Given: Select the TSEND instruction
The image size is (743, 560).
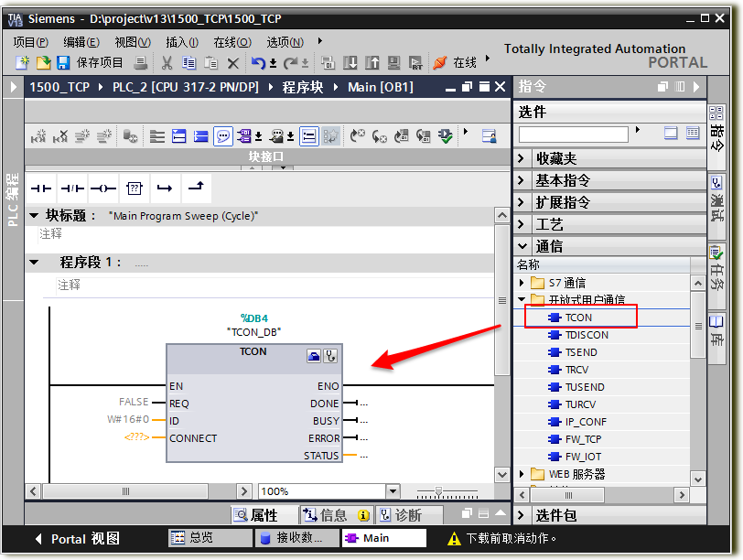Looking at the screenshot, I should click(581, 352).
